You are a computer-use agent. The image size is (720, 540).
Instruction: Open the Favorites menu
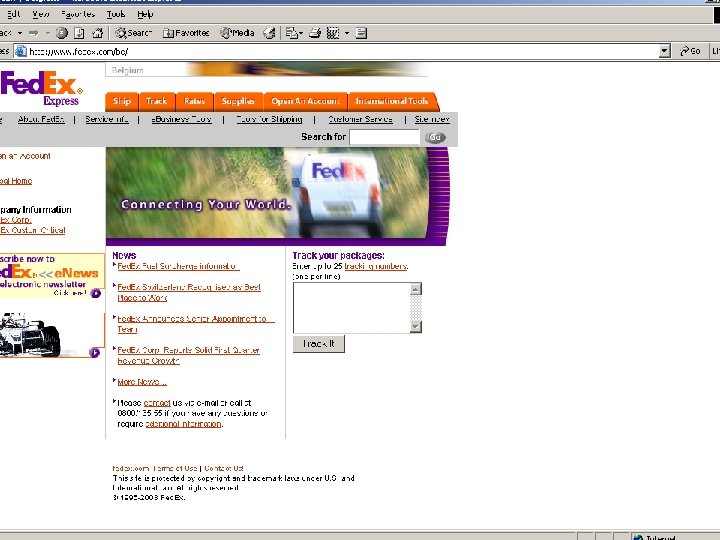[x=78, y=14]
